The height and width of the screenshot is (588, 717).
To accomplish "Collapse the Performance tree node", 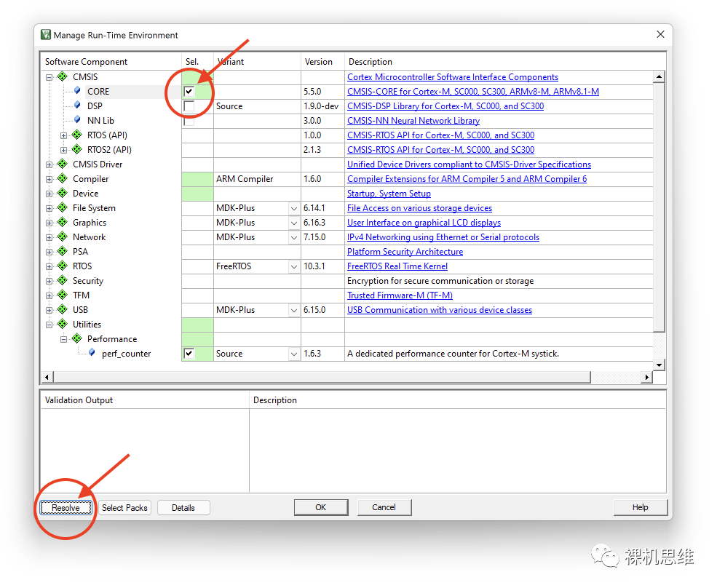I will tap(63, 339).
